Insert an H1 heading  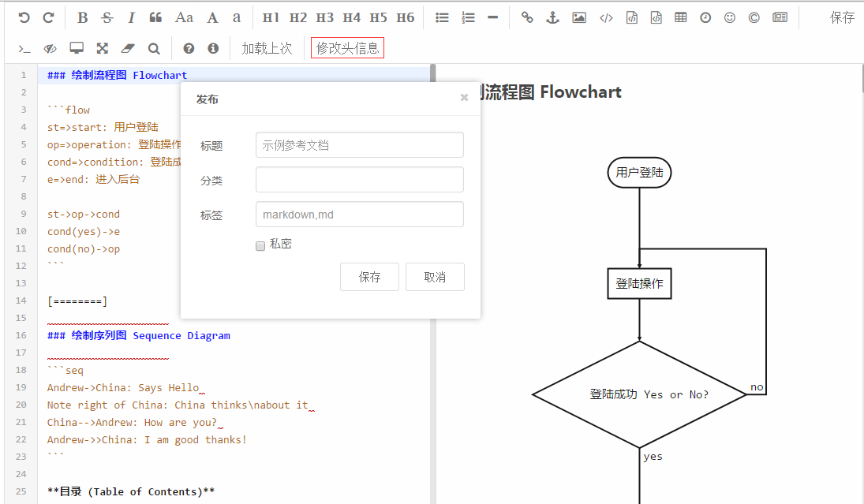(x=271, y=17)
